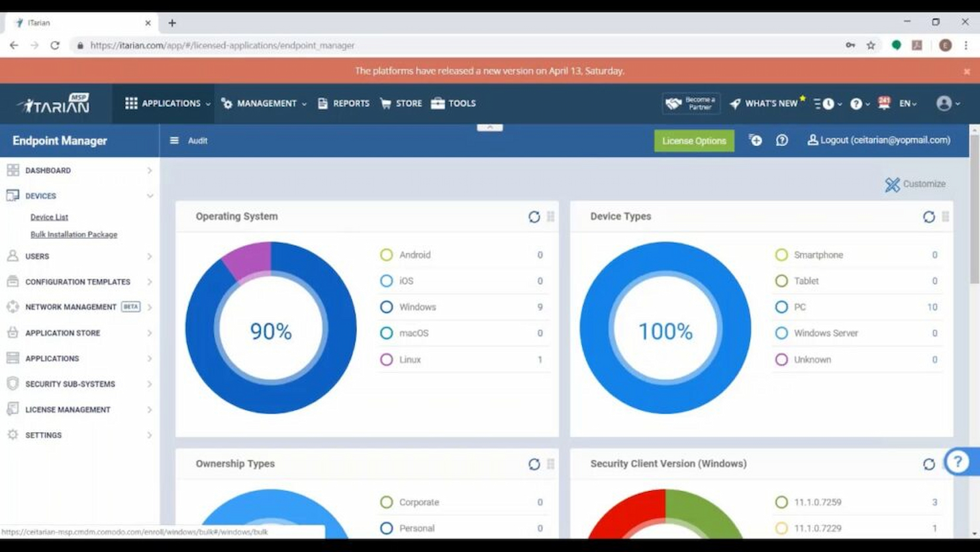Open the notifications bell showing 241

[883, 103]
